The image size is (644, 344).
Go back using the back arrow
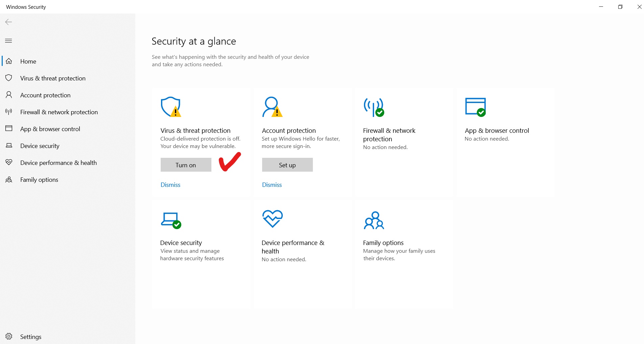tap(9, 22)
